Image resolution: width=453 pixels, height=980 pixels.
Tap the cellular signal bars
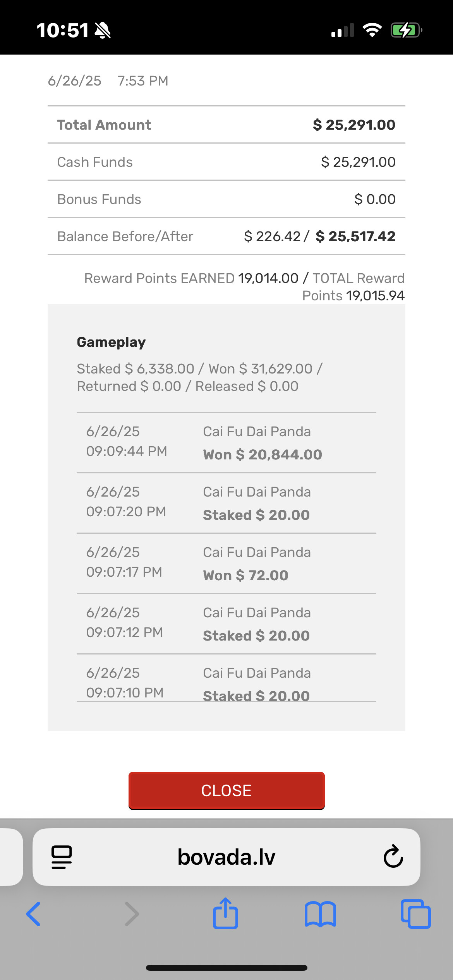(343, 30)
